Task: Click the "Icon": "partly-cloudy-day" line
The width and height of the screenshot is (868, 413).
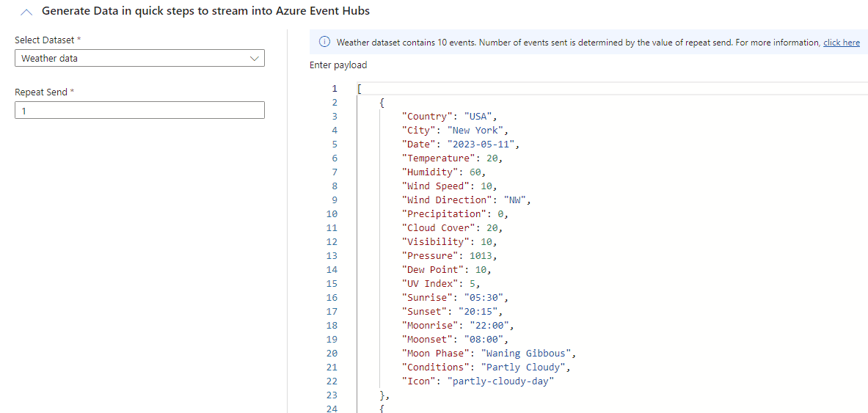Action: (478, 381)
